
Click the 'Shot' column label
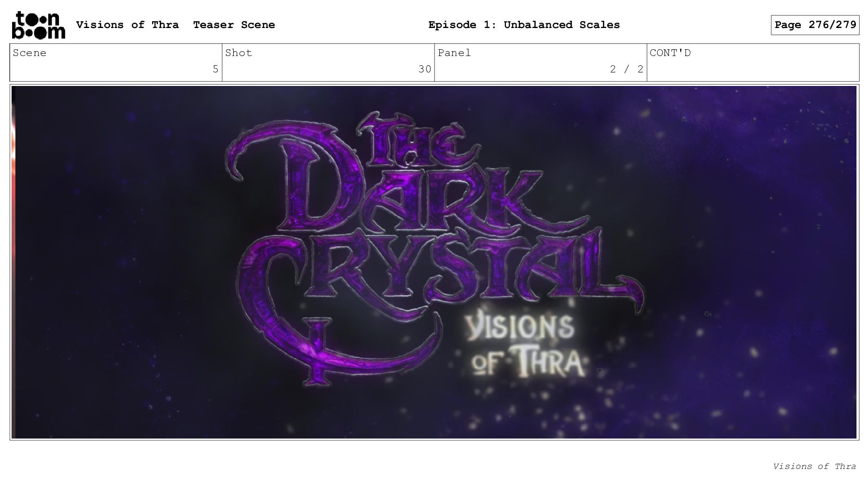238,53
